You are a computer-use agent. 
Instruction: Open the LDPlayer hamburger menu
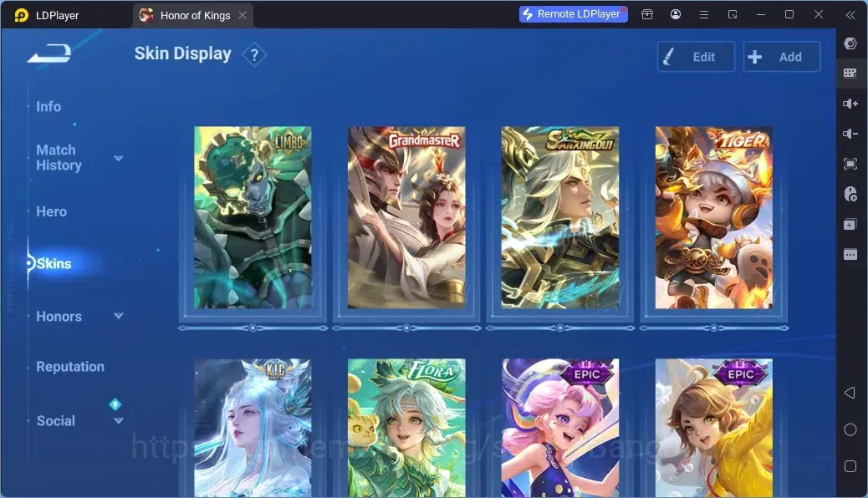point(704,14)
